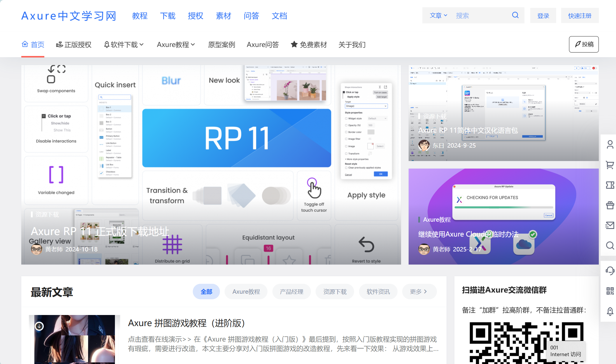Click 东日 avatar on 汉化语言包 card
The height and width of the screenshot is (364, 616).
(424, 145)
